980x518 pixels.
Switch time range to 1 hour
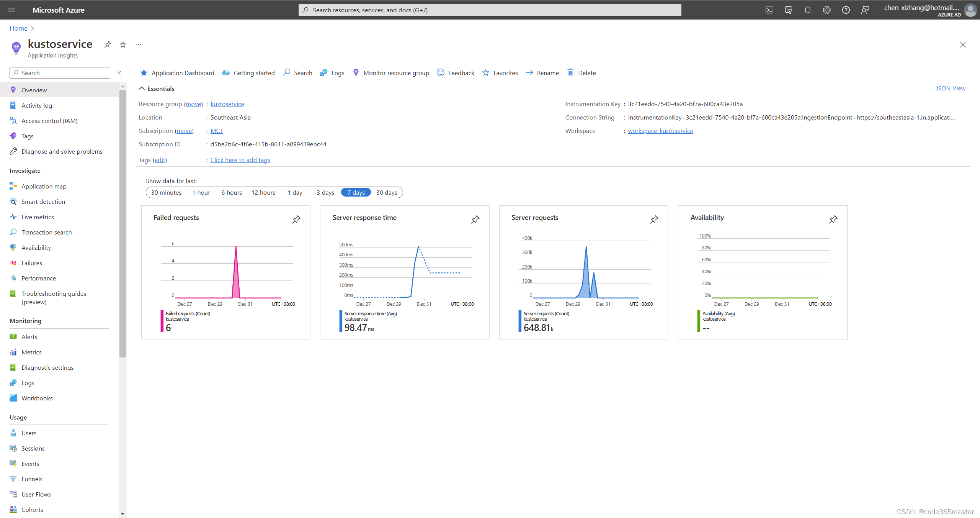pyautogui.click(x=201, y=192)
